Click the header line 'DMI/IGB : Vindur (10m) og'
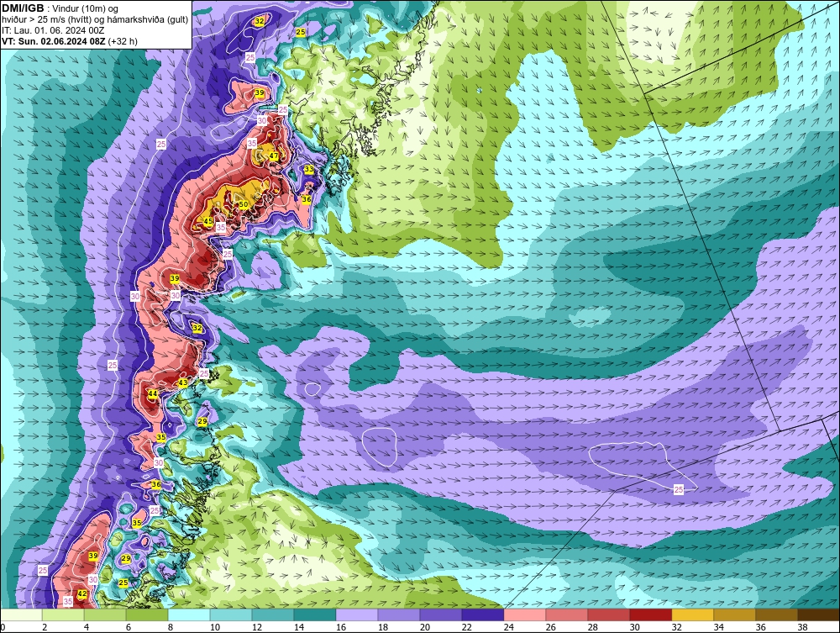Image resolution: width=840 pixels, height=633 pixels. coord(60,8)
